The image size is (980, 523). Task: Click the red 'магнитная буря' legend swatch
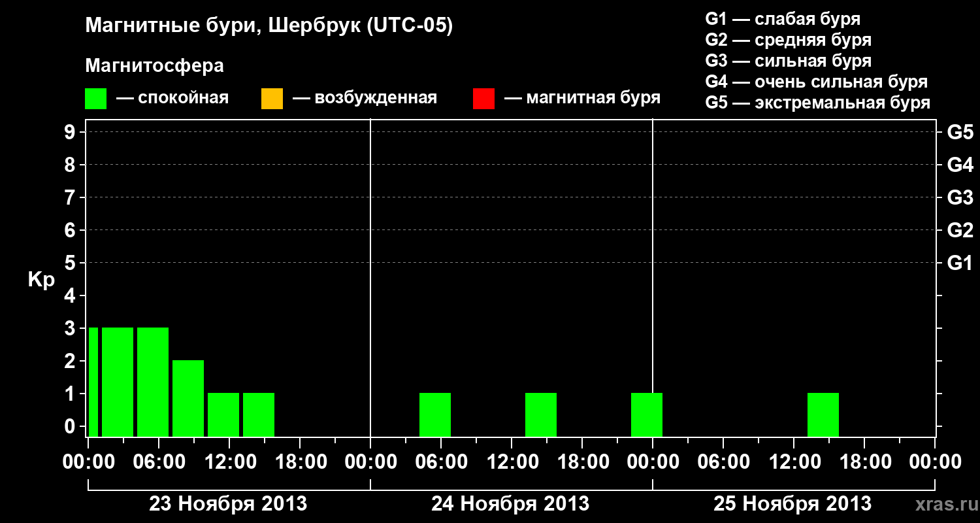(483, 99)
